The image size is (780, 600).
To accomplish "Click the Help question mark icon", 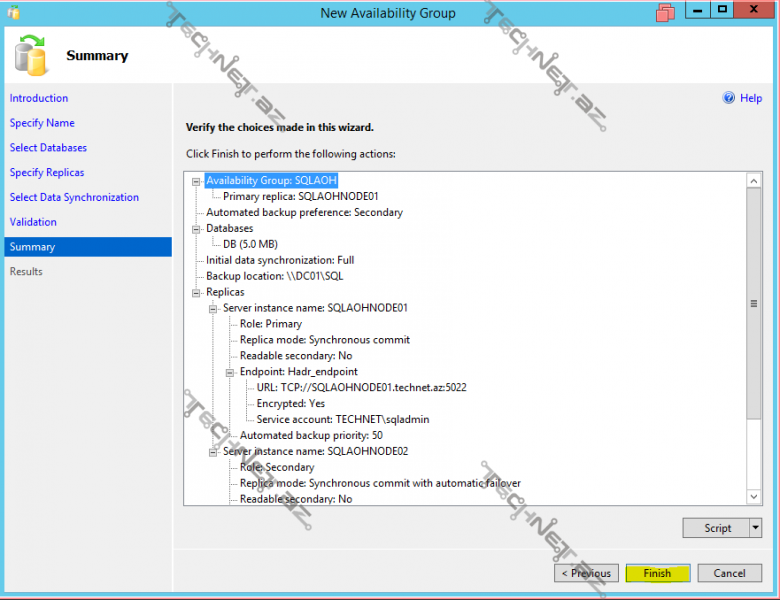I will (729, 98).
